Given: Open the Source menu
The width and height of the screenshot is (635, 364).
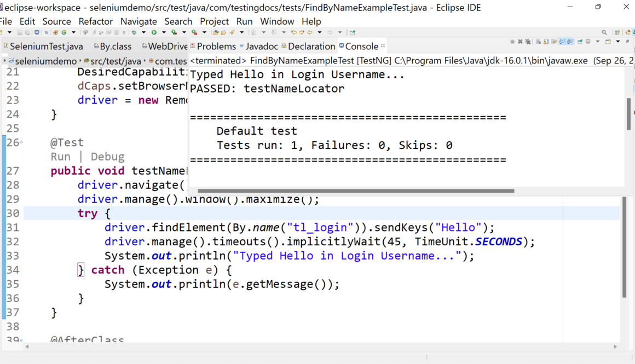Looking at the screenshot, I should 57,21.
